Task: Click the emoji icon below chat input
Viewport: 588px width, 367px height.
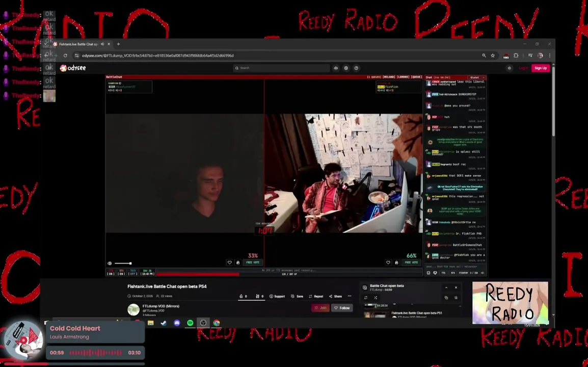Action: coord(429,273)
